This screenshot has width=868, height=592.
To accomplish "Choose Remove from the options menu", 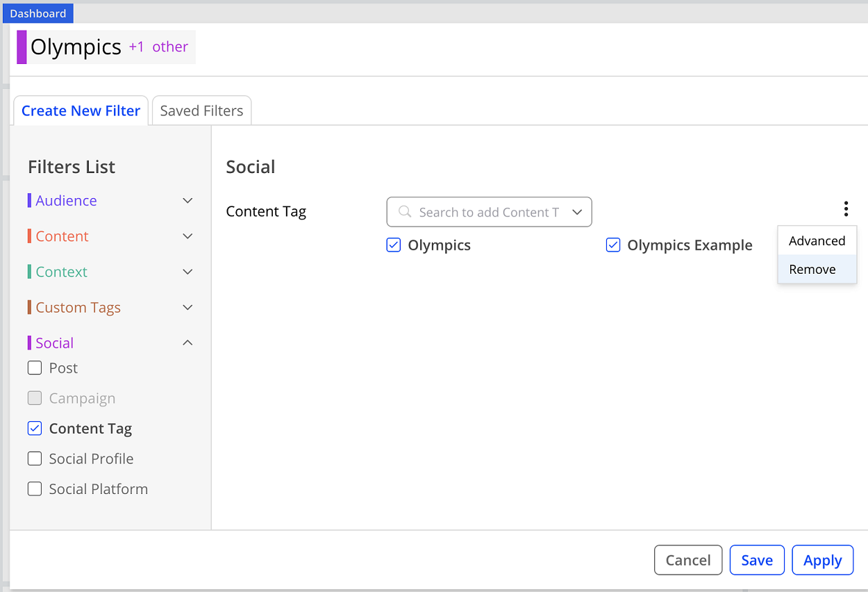I will (x=817, y=270).
